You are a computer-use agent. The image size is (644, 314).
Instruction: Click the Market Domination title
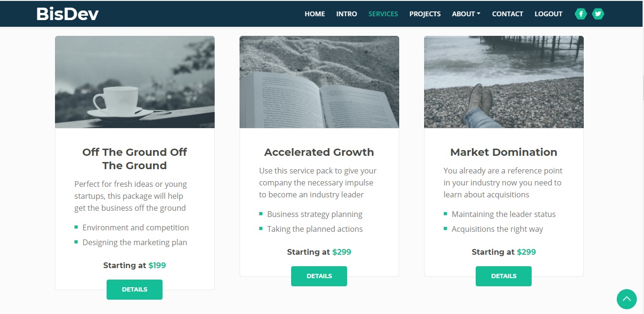[503, 152]
